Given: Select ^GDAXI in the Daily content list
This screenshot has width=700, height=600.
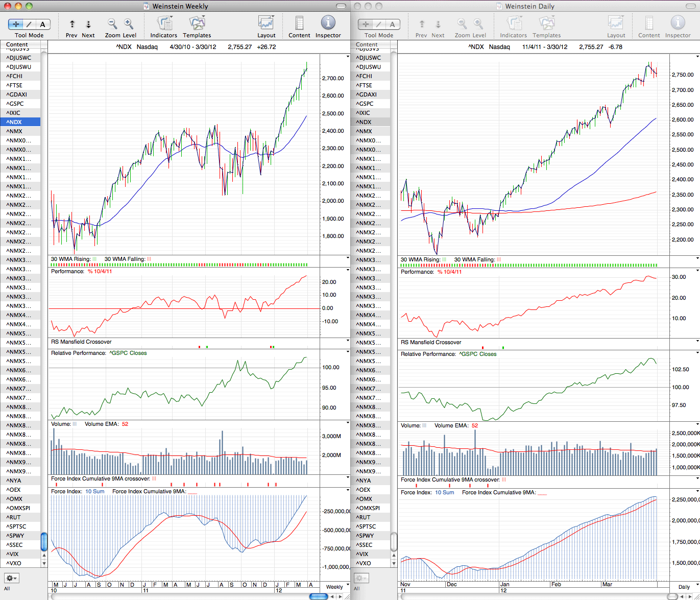Looking at the screenshot, I should click(x=370, y=94).
